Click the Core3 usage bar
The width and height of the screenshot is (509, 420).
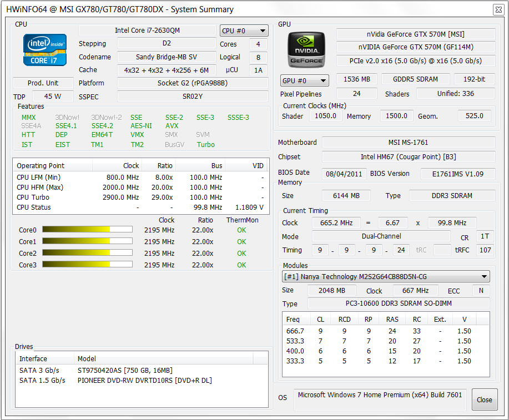pyautogui.click(x=87, y=265)
